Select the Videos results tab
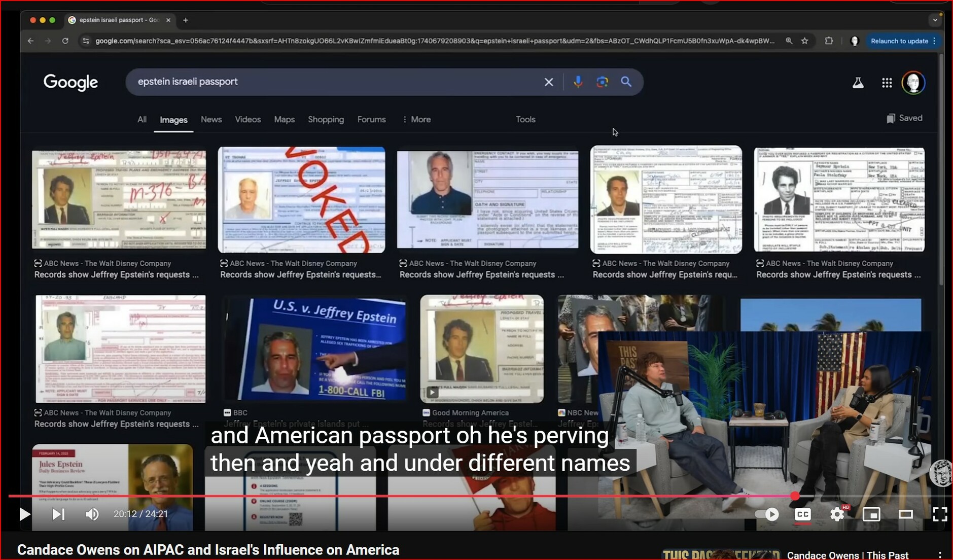The width and height of the screenshot is (953, 560). 248,120
